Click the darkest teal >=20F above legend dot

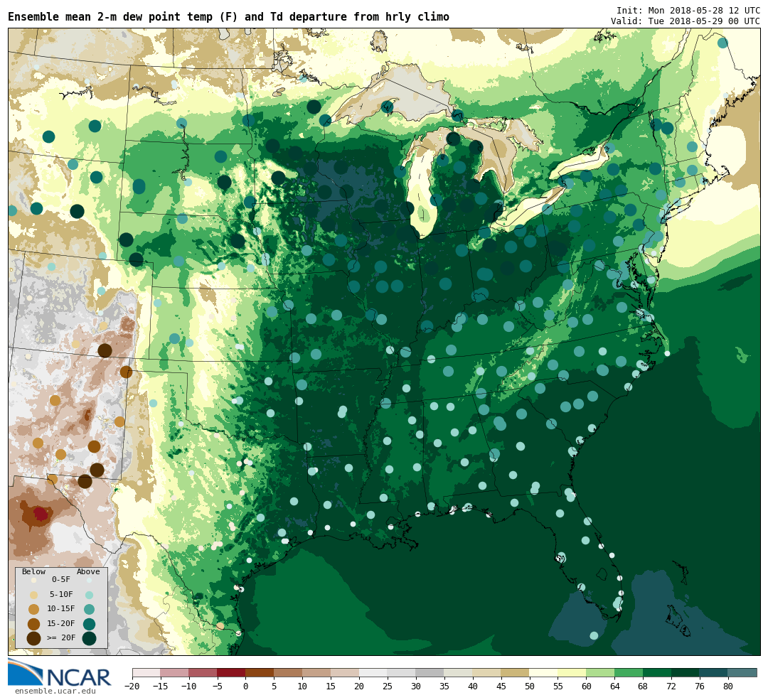pos(89,638)
